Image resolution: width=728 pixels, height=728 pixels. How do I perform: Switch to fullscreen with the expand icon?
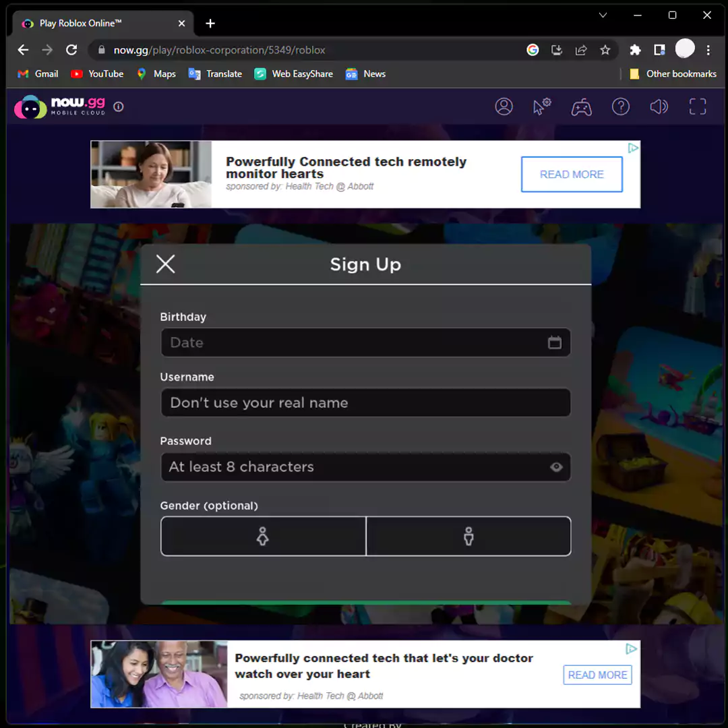[x=698, y=107]
